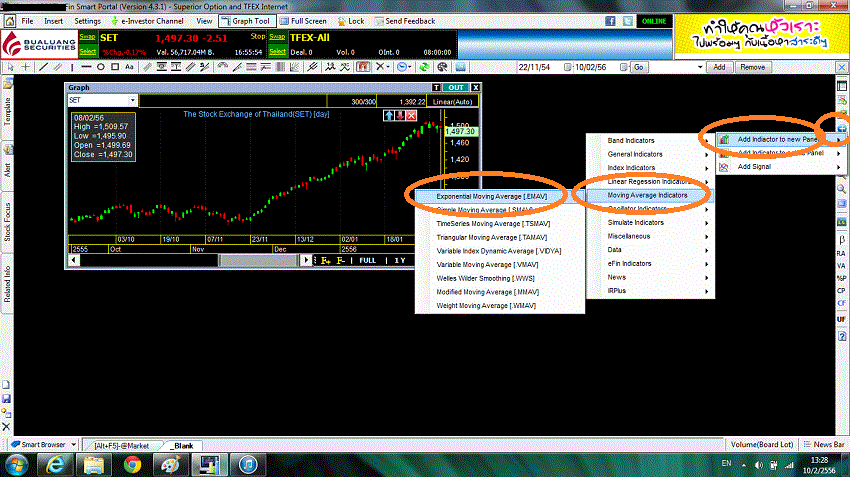Open the delete X tool dropdown arrow
Image resolution: width=850 pixels, height=477 pixels.
[x=388, y=67]
